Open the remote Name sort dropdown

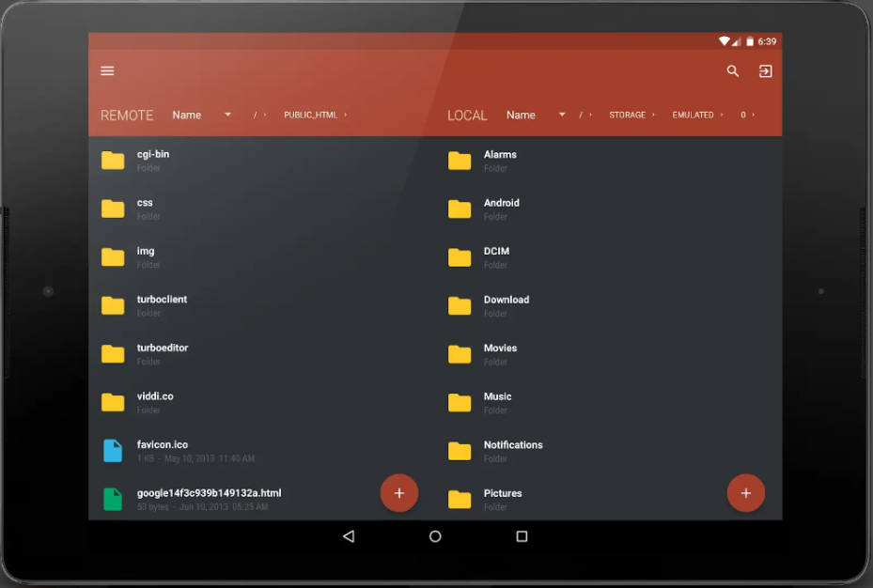tap(201, 115)
